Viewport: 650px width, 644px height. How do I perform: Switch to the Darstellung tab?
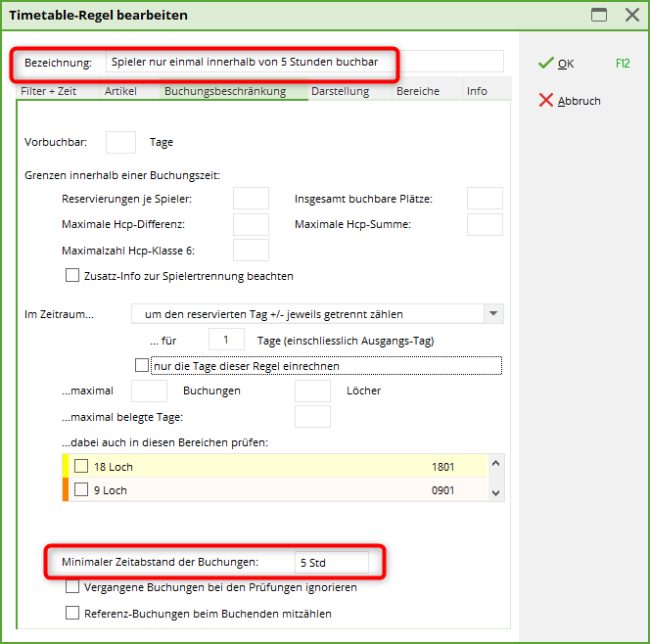340,91
